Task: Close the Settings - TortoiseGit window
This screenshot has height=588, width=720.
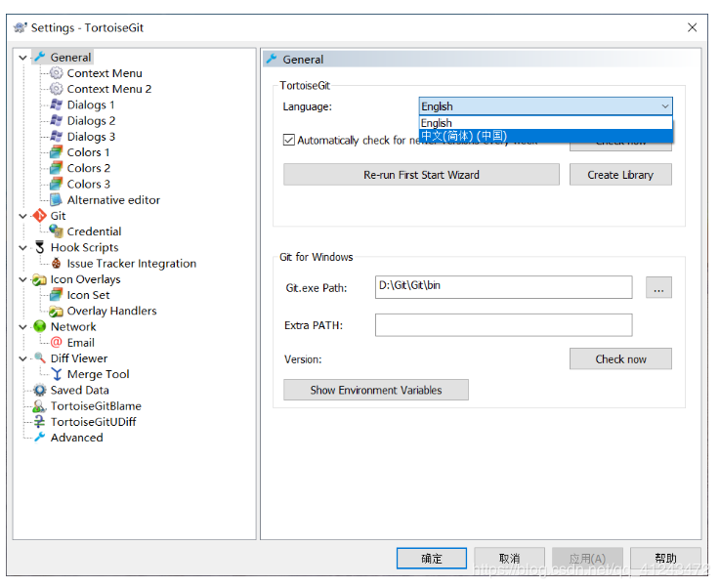Action: [692, 27]
